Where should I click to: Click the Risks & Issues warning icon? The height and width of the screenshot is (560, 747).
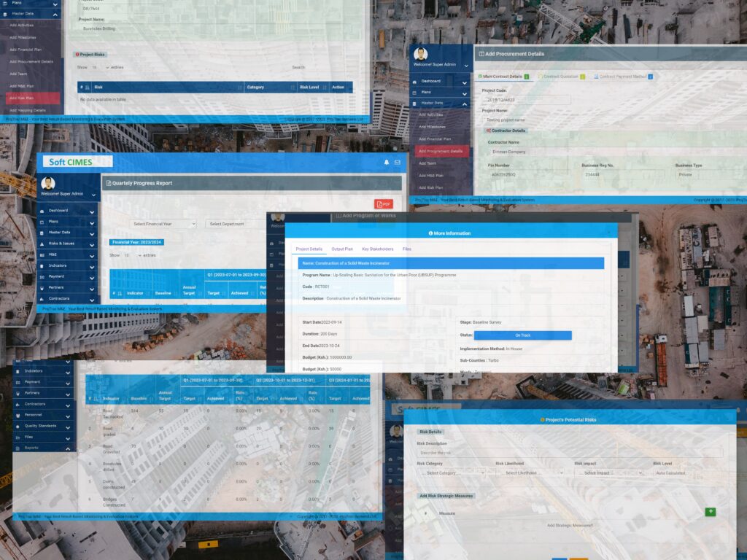(x=42, y=244)
